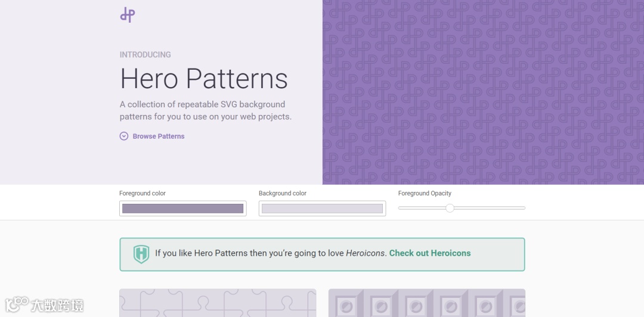This screenshot has height=317, width=644.
Task: Click the Hero Patterns logo icon
Action: point(128,15)
